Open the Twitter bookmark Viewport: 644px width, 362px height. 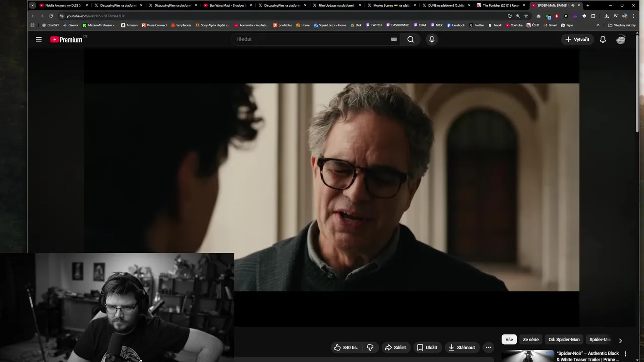[x=476, y=25]
